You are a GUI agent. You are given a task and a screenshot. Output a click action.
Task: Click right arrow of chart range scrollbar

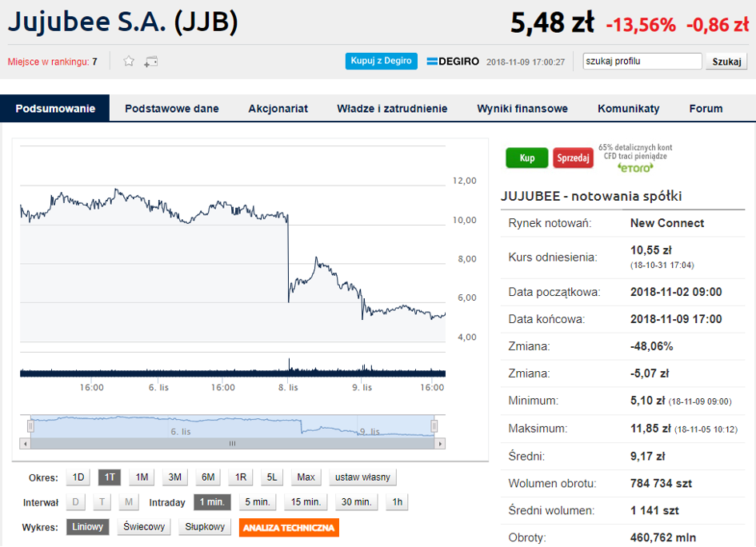pos(440,443)
